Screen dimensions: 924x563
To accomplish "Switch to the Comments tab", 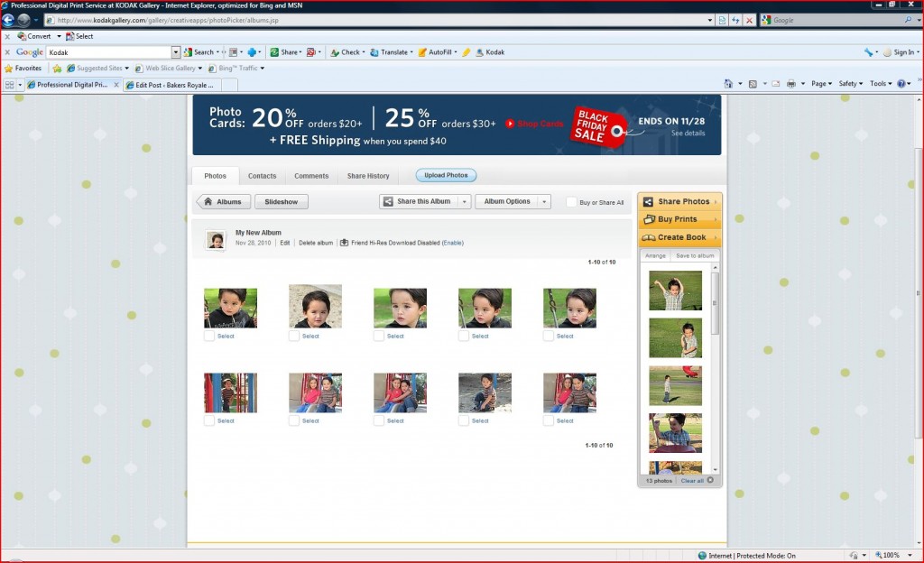I will point(311,176).
